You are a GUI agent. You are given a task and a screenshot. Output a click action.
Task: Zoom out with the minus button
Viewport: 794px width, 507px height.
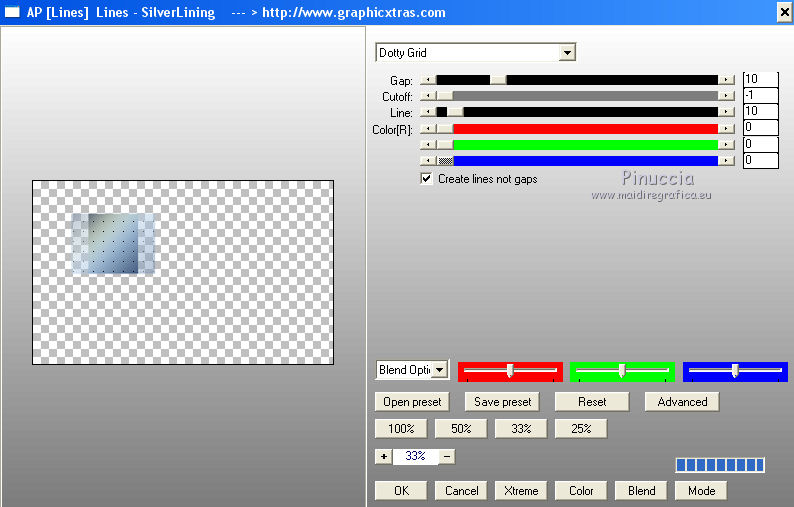pyautogui.click(x=447, y=456)
